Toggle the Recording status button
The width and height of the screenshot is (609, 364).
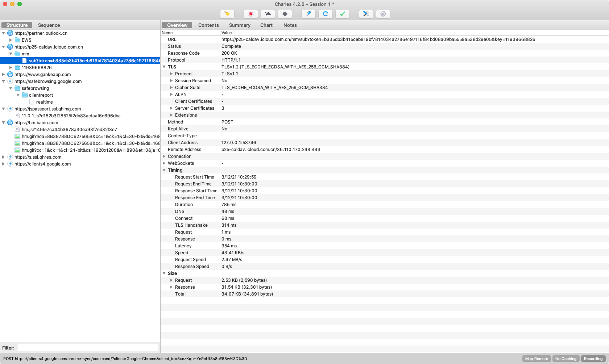593,359
